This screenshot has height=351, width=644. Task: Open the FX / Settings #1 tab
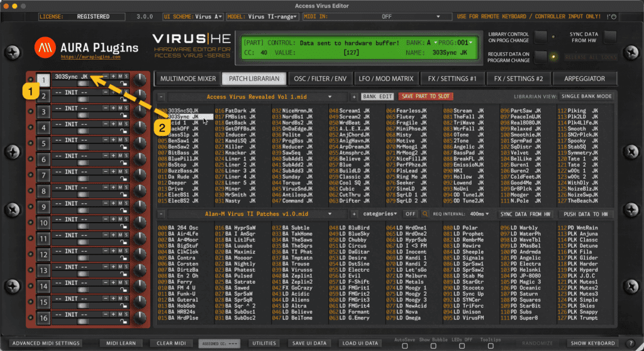[x=452, y=79]
